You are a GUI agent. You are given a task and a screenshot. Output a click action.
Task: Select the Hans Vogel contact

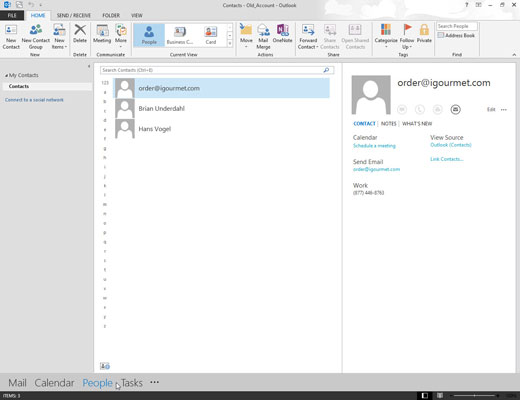222,129
